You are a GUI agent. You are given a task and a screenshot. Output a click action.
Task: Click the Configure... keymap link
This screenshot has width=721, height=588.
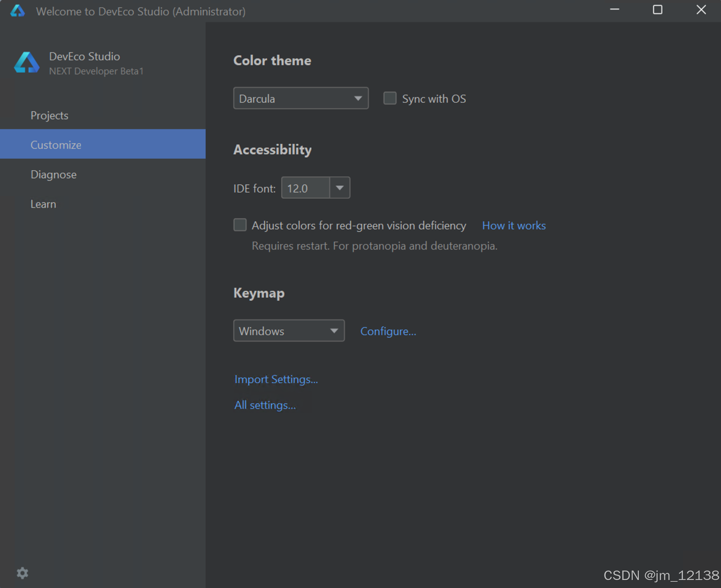coord(388,331)
